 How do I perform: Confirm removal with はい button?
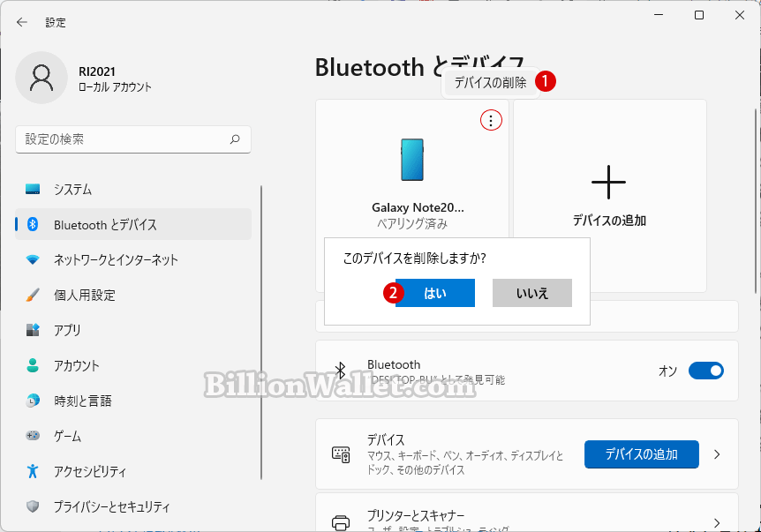435,293
